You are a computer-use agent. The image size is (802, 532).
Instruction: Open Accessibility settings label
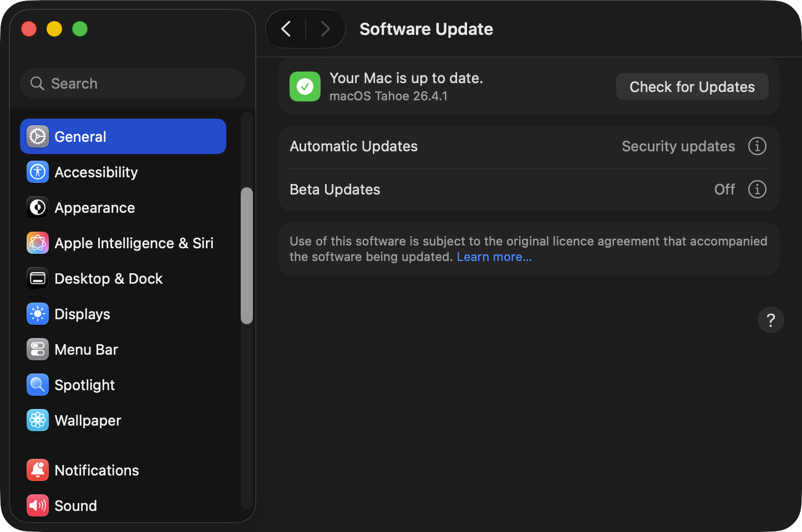[x=96, y=172]
